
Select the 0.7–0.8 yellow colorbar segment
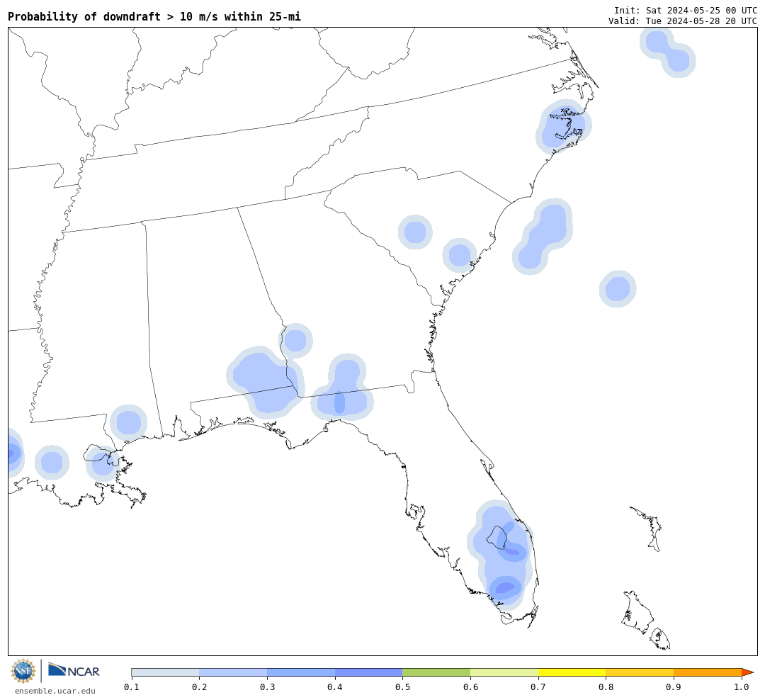coord(572,672)
